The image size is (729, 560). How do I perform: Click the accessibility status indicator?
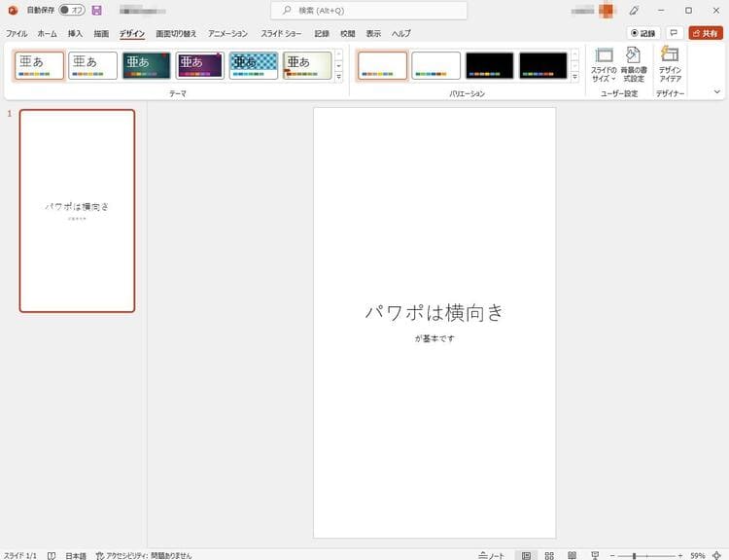144,555
